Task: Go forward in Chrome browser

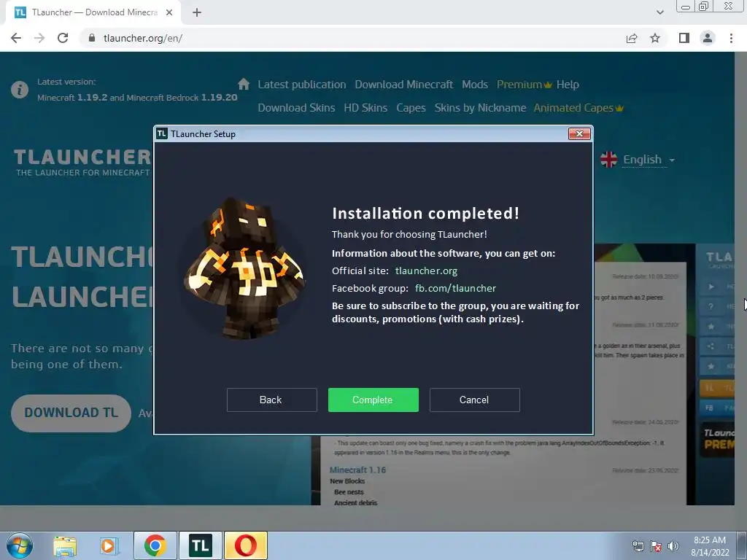Action: pos(39,38)
